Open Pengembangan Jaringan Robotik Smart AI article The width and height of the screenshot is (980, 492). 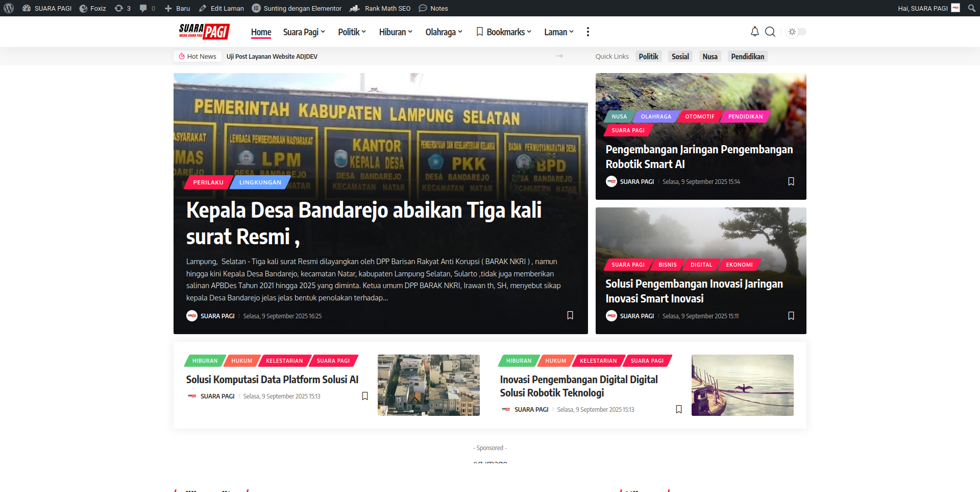(699, 157)
